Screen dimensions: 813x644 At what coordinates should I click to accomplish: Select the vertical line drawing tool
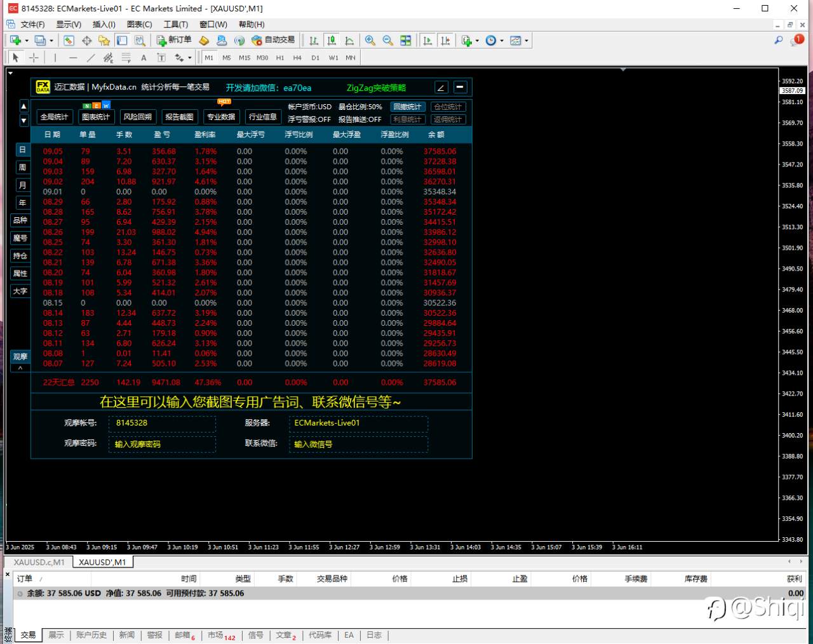tap(55, 58)
